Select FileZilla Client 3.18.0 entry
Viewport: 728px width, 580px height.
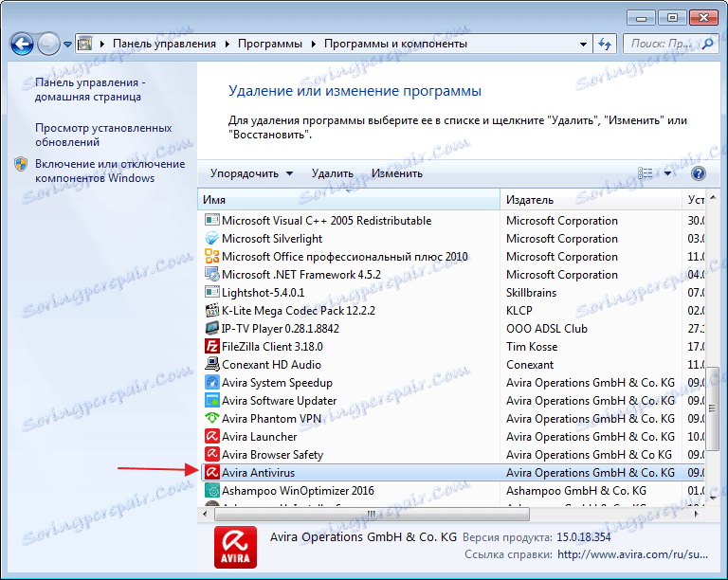click(x=272, y=347)
